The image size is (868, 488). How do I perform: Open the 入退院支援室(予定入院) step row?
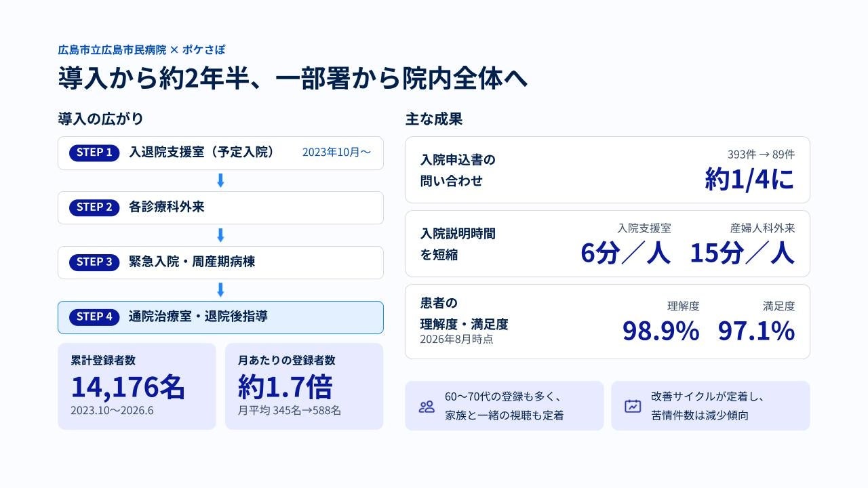tap(220, 153)
